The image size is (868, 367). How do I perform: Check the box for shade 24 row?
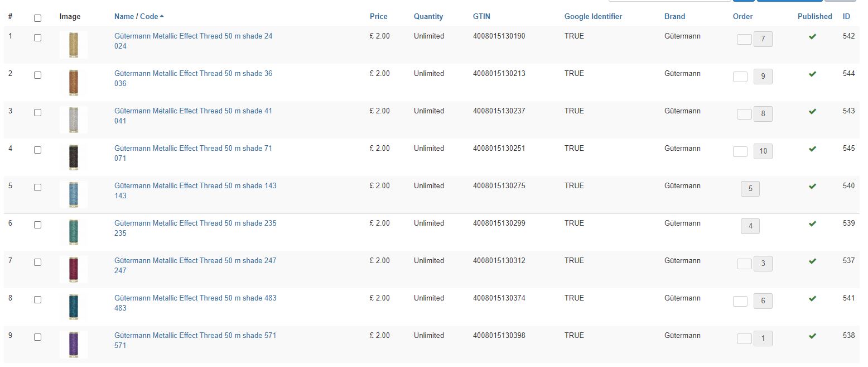[37, 37]
